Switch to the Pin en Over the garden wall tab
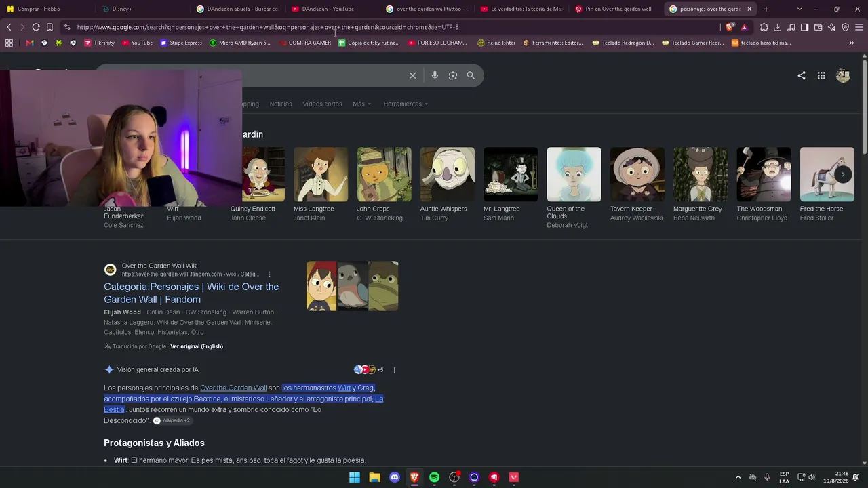868x488 pixels. point(616,9)
